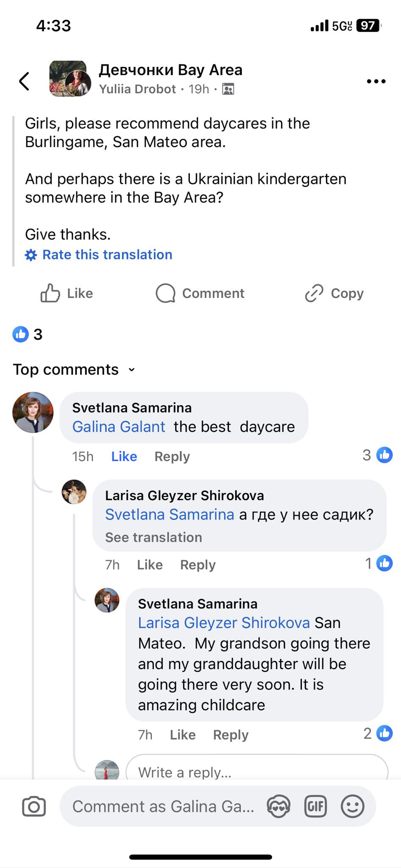Expand See translation under Larisa's reply
Image resolution: width=401 pixels, height=868 pixels.
coord(153,537)
